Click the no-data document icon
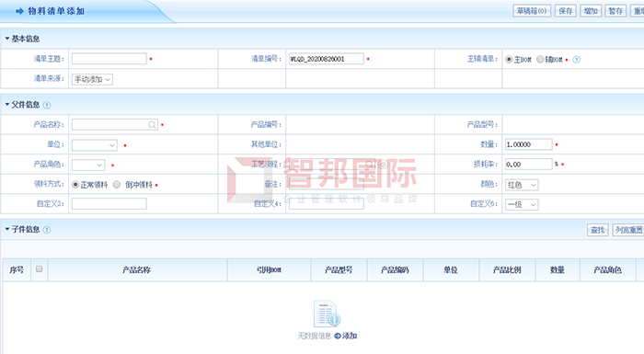Viewport: 644px width, 354px height. tap(327, 314)
